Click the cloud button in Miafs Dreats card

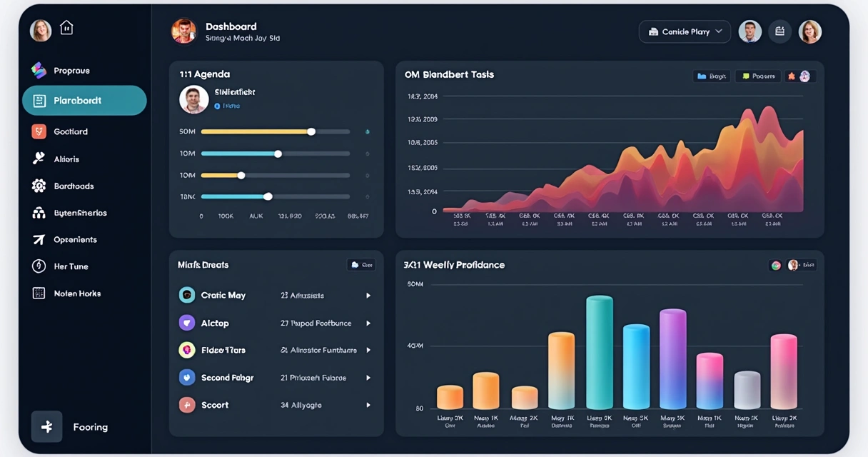pyautogui.click(x=361, y=265)
